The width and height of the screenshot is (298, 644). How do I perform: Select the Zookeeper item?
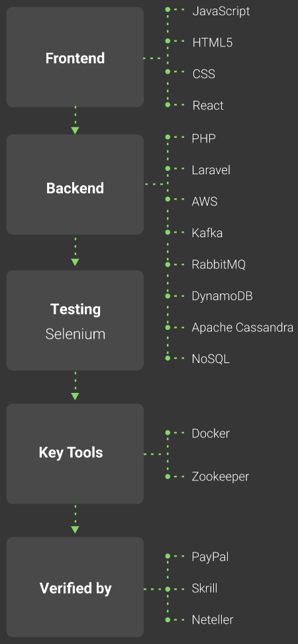coord(221,477)
